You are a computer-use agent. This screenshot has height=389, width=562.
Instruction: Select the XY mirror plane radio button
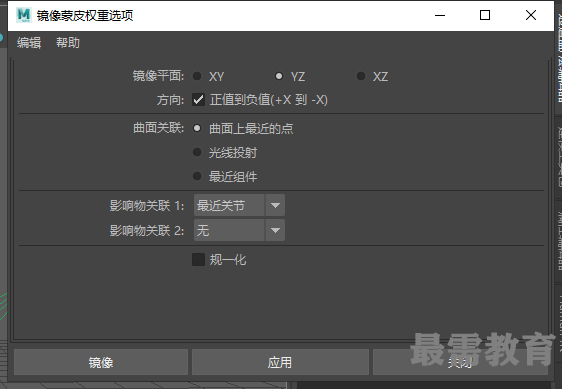[x=197, y=76]
